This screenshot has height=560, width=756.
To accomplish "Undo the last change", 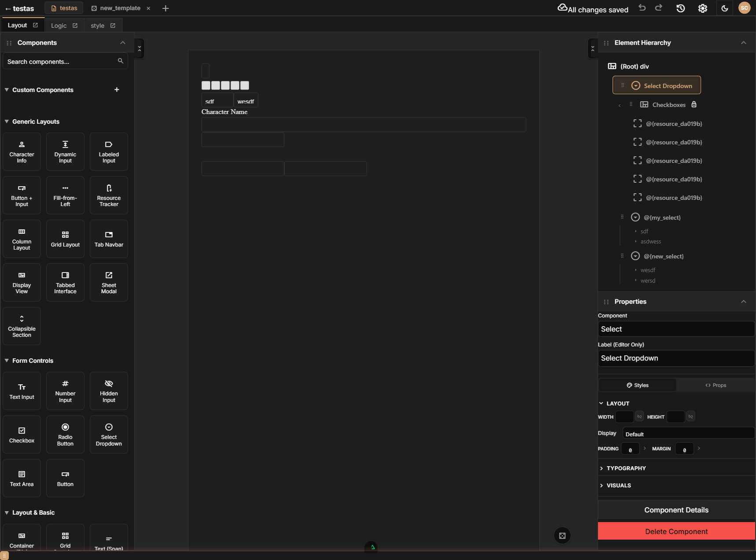I will pyautogui.click(x=642, y=8).
